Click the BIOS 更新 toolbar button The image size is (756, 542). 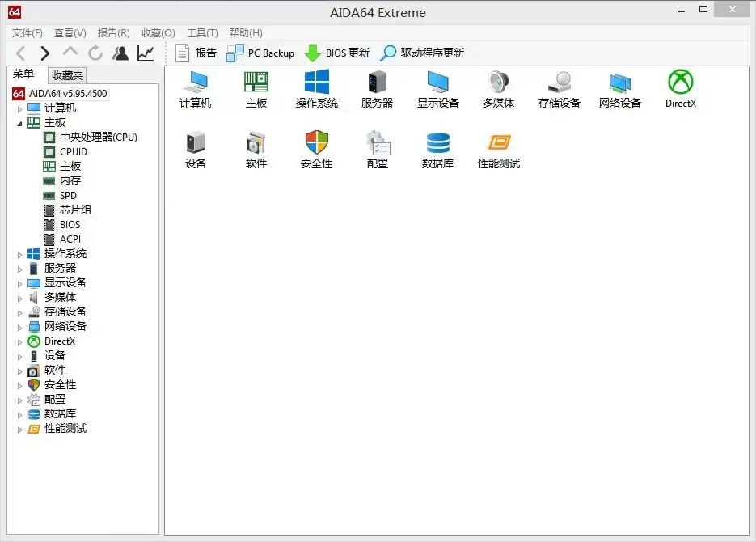[x=337, y=53]
